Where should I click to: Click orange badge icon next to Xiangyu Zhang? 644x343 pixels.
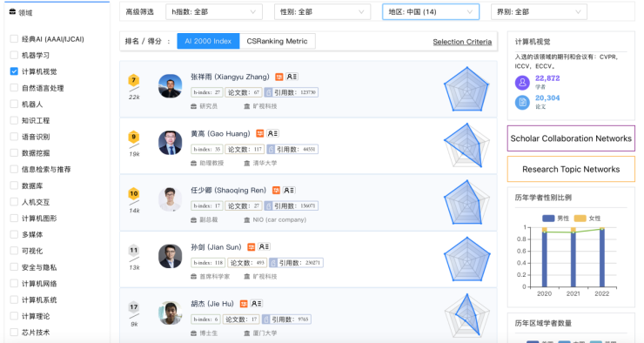click(278, 77)
